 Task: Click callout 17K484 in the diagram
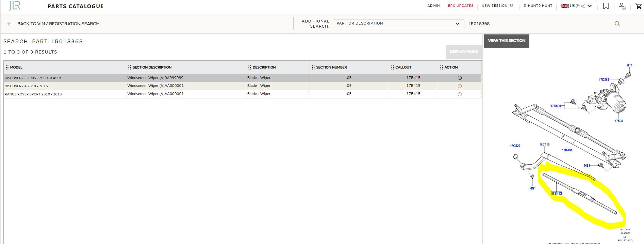tap(567, 150)
